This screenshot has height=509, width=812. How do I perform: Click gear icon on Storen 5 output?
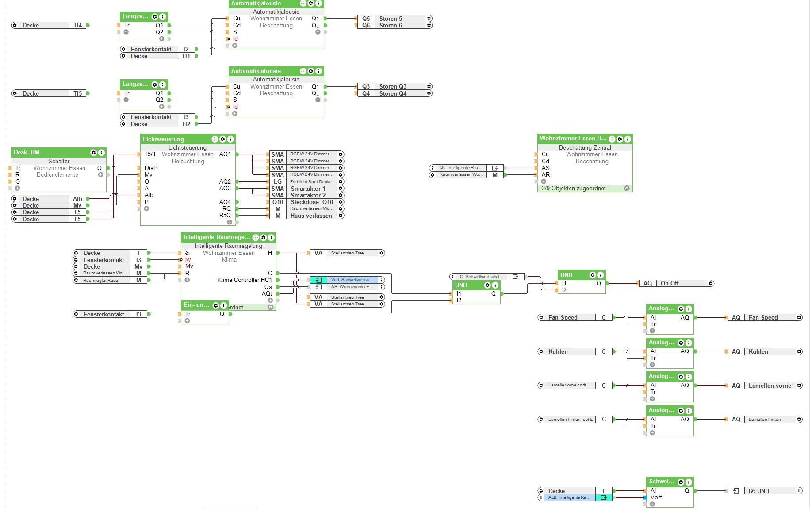point(429,19)
